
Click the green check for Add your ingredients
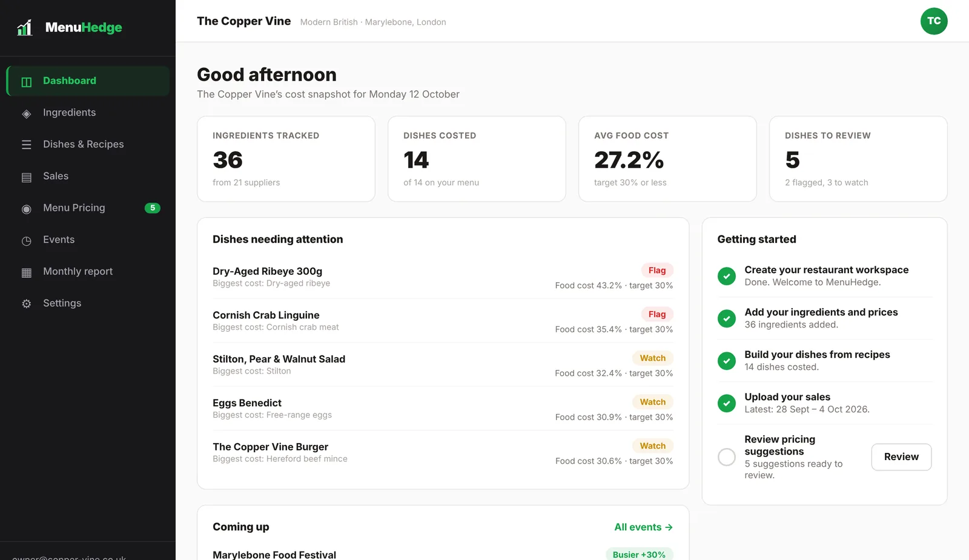click(727, 318)
